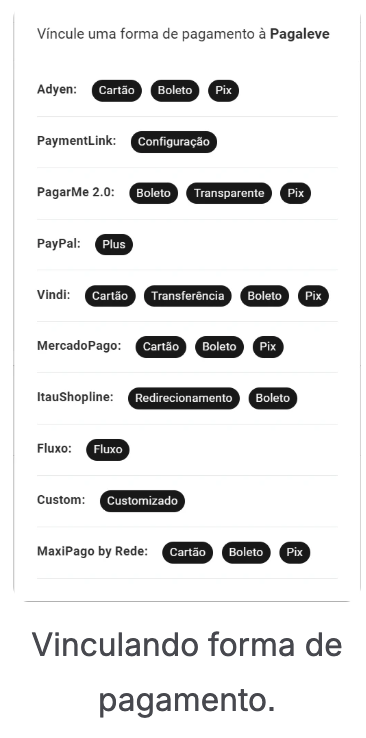Choose the Adyen Boleto tag
Viewport: 366px width, 738px height.
(175, 90)
